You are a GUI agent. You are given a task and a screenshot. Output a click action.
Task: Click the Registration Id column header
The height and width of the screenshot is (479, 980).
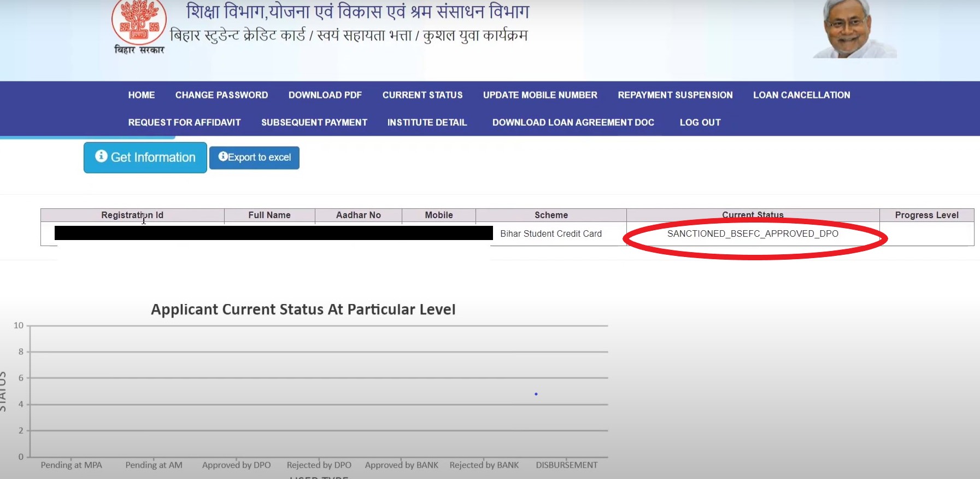[x=132, y=215]
